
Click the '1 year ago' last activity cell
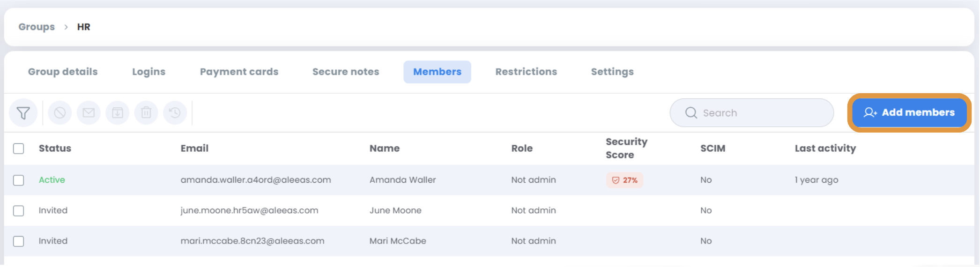click(x=817, y=180)
